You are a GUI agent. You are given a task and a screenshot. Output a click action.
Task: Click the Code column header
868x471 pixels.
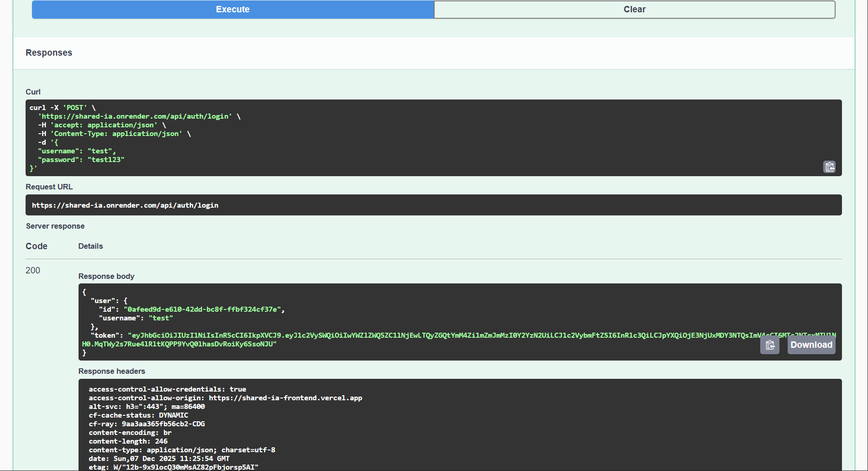37,246
